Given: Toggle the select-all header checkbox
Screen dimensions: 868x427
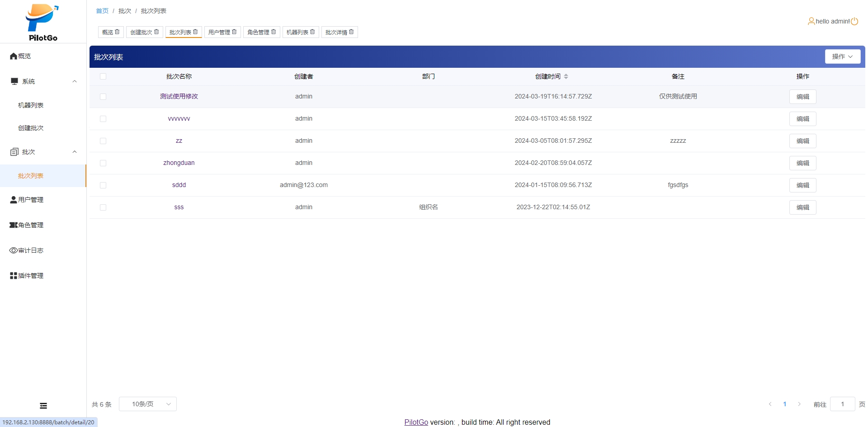Looking at the screenshot, I should tap(103, 76).
